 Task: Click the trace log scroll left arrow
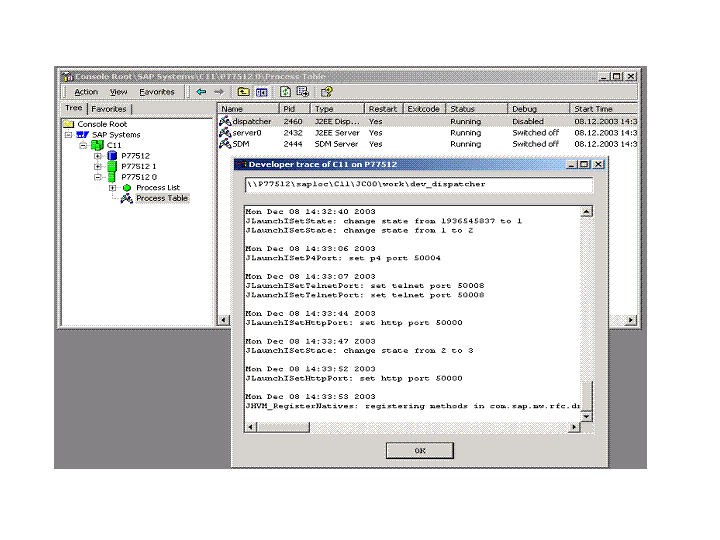point(250,428)
